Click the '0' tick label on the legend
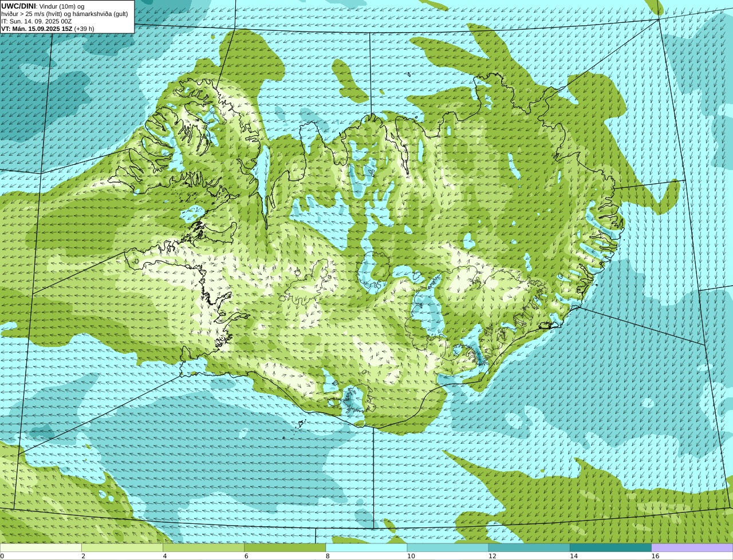Viewport: 733px width, 560px height. (2, 556)
